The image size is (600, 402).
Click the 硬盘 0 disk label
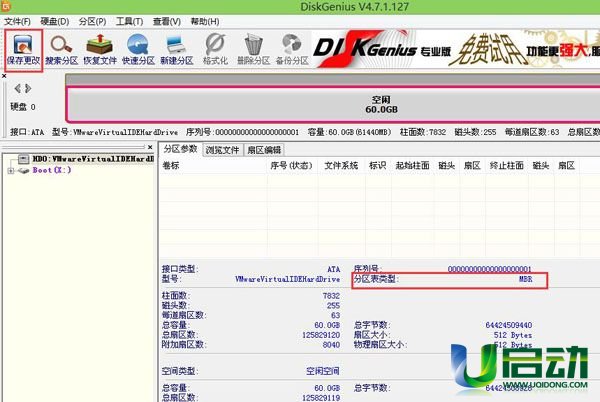point(23,107)
